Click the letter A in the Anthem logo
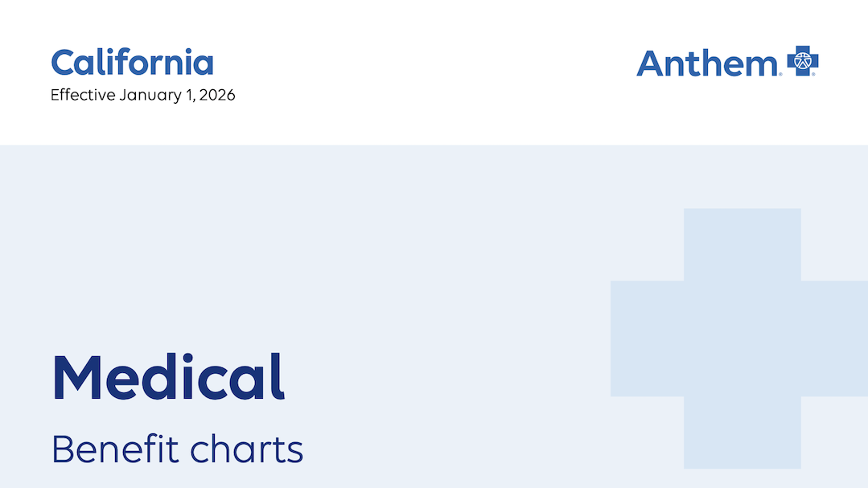 [x=650, y=63]
